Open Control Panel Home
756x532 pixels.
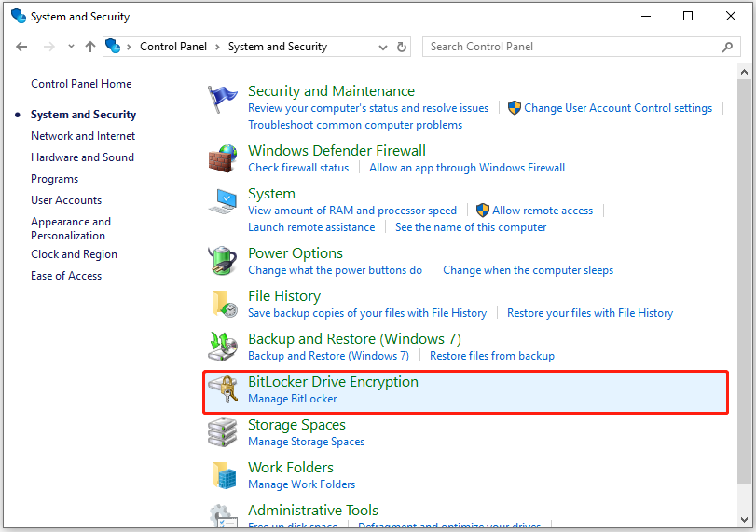pos(81,84)
